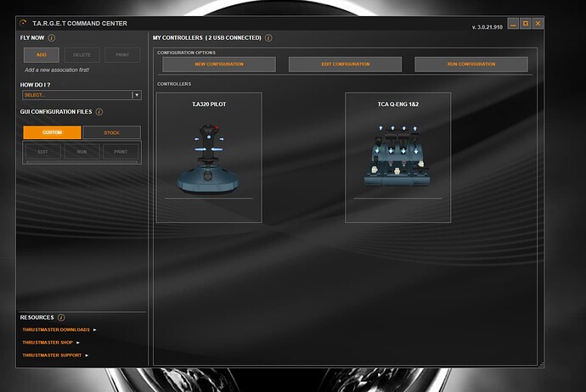586x392 pixels.
Task: Click the Resources info icon
Action: (61, 317)
